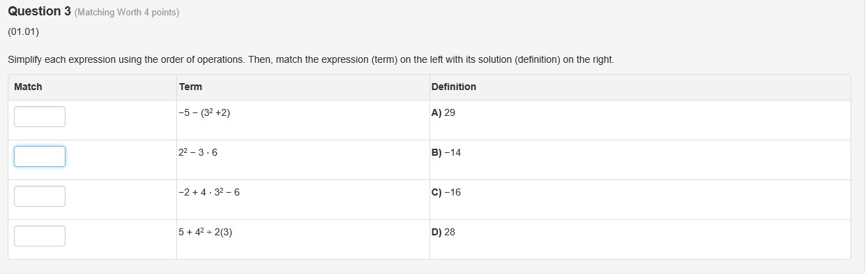Click the match box for 5 + 4² ÷ 2(3)
868x280 pixels.
coord(40,236)
